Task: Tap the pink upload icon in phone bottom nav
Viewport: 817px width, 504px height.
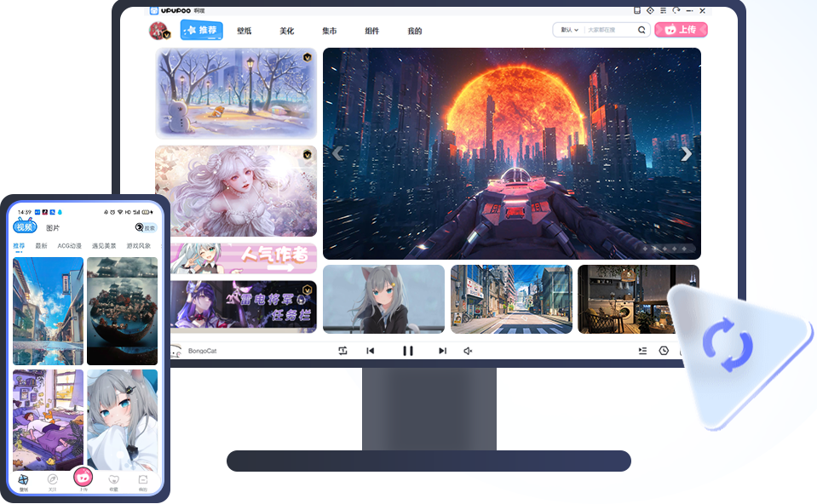Action: pos(82,478)
